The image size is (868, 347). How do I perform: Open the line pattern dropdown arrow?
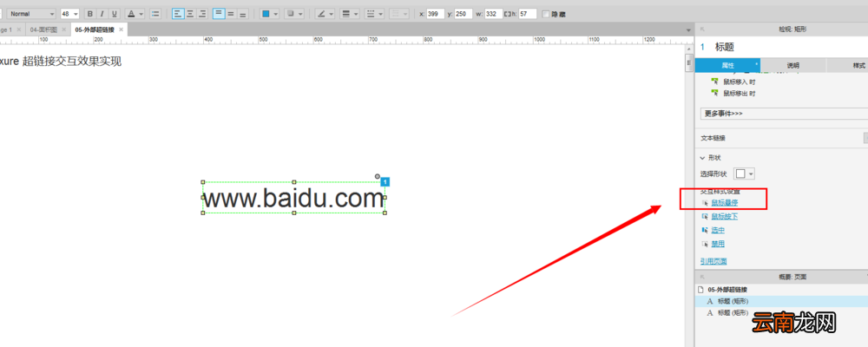pyautogui.click(x=381, y=14)
